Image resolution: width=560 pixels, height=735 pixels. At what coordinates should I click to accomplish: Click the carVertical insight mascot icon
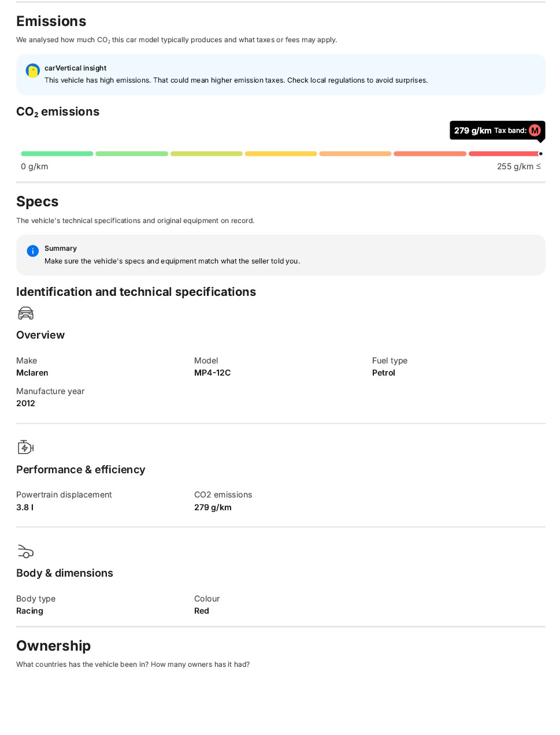tap(33, 70)
